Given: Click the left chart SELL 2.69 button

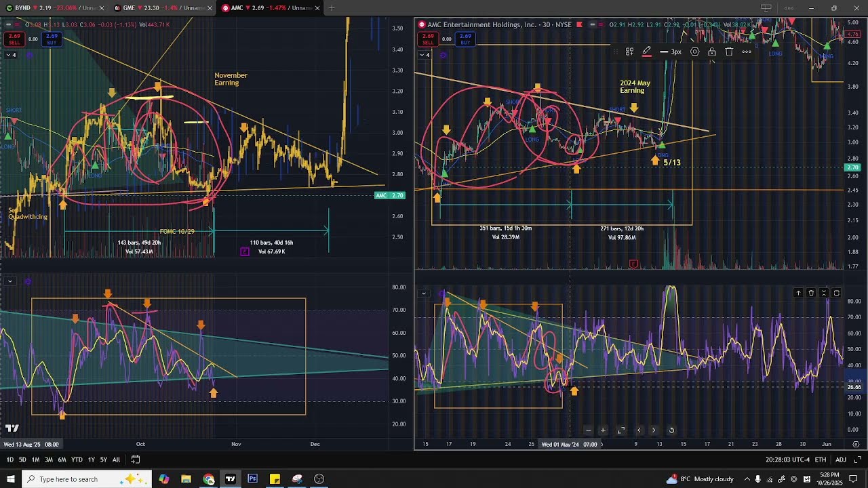Looking at the screenshot, I should tap(14, 39).
